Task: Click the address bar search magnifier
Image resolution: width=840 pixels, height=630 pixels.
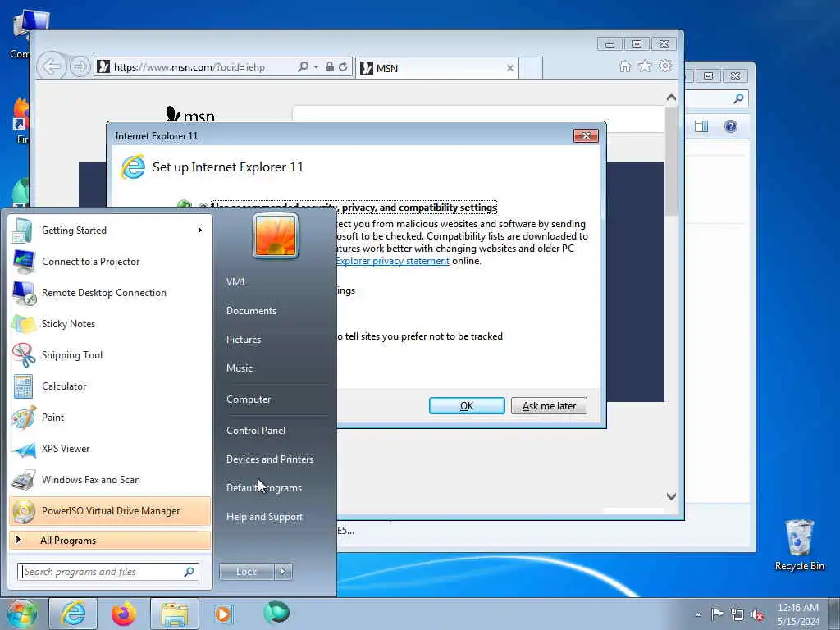Action: [304, 67]
